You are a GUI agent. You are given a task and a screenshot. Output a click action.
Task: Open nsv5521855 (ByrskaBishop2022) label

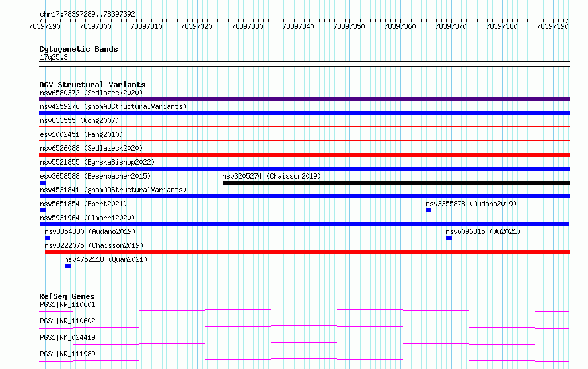tap(97, 162)
